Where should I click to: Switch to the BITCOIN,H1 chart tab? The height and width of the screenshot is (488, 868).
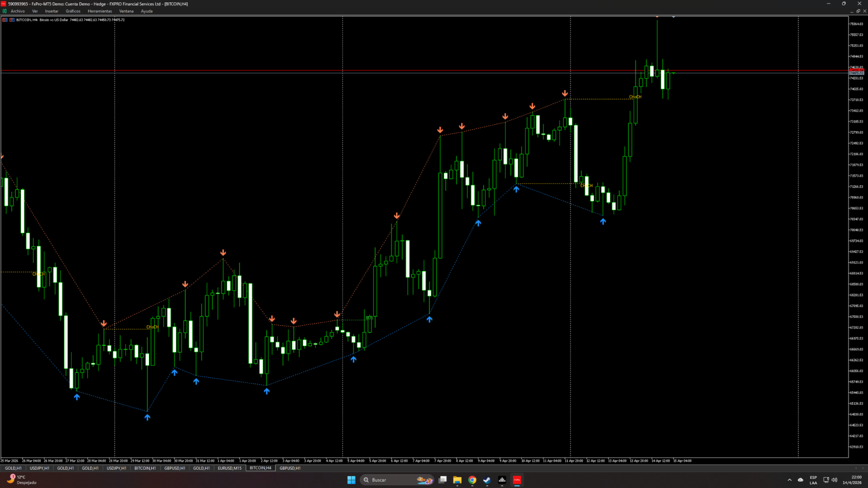pos(145,468)
